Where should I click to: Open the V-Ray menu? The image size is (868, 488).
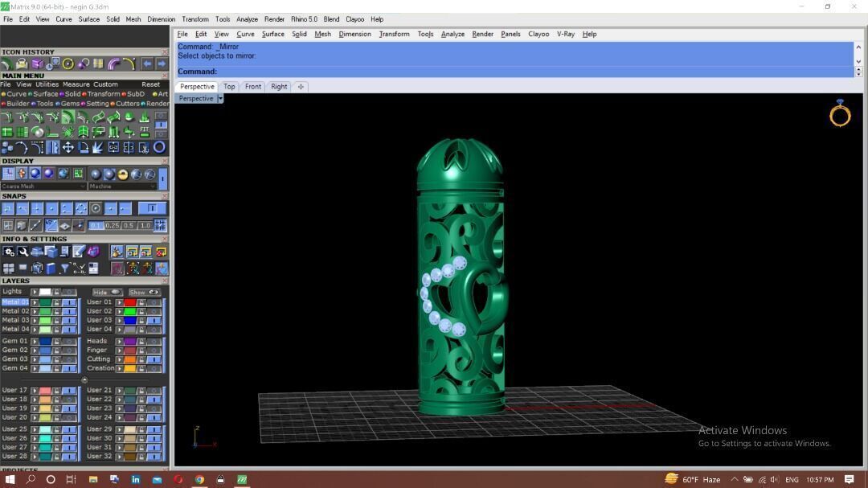pos(565,34)
